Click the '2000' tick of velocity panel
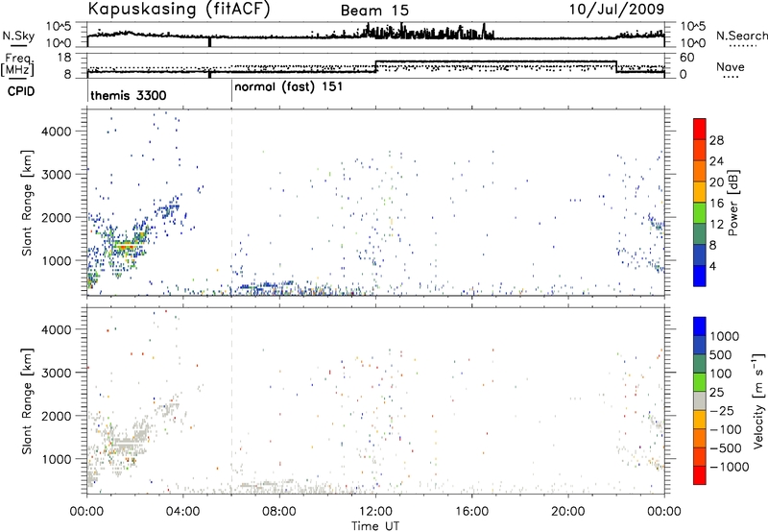Image resolution: width=768 pixels, height=532 pixels. [x=57, y=416]
